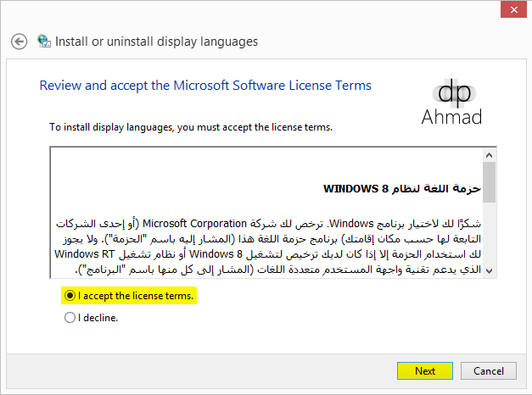
Task: Click the Install or uninstall display languages title
Action: tap(156, 41)
